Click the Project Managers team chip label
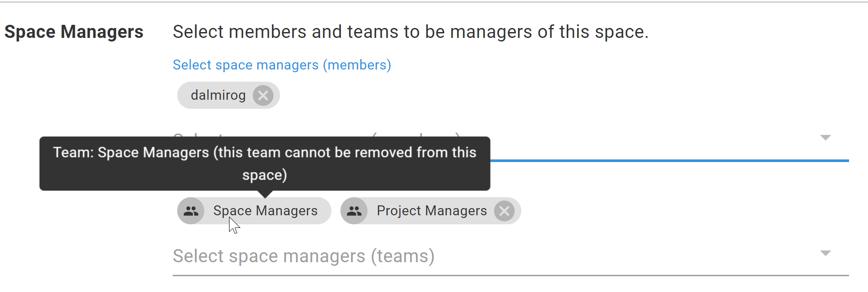Image resolution: width=868 pixels, height=292 pixels. (431, 210)
